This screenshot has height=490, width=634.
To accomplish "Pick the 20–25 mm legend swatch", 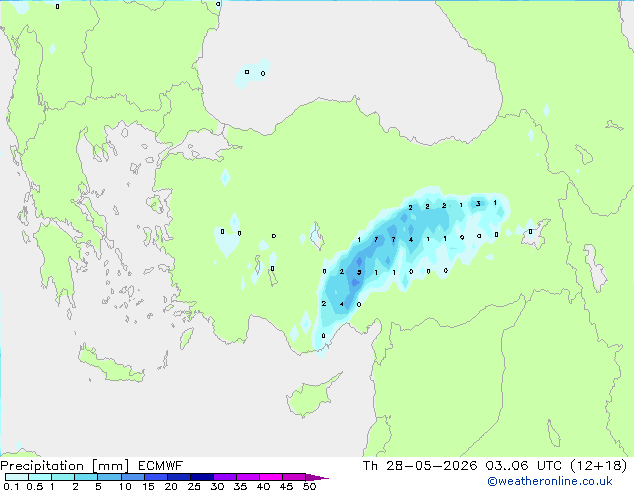I will click(179, 477).
